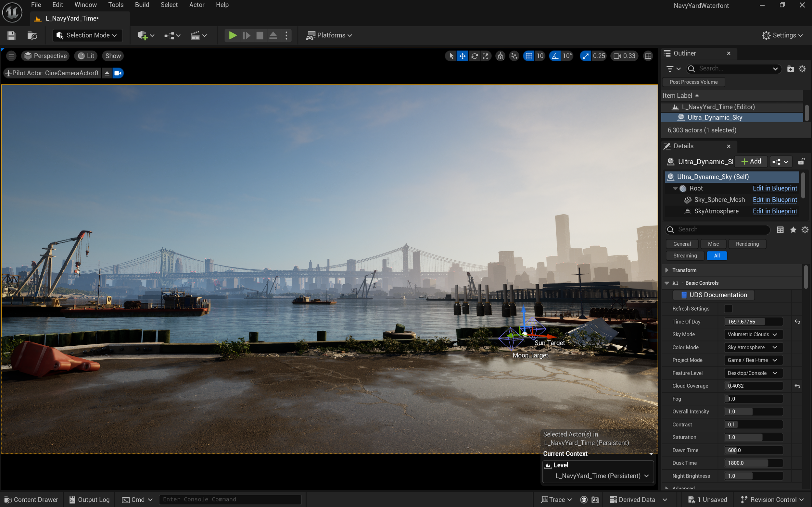The image size is (812, 507).
Task: Select the rotate transform tool
Action: pyautogui.click(x=475, y=56)
